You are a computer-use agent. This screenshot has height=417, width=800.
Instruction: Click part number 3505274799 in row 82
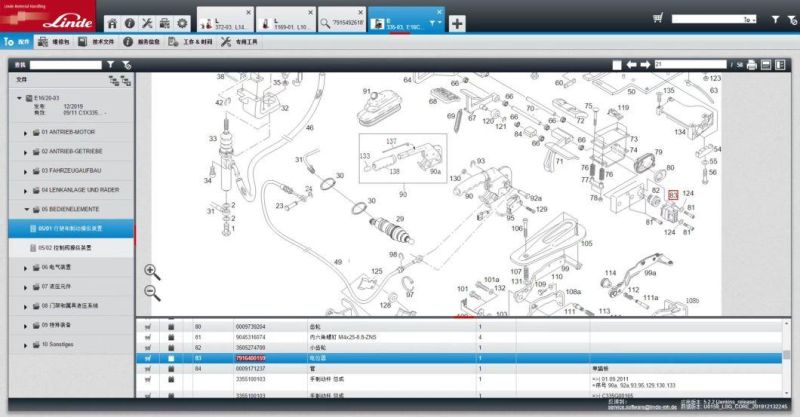click(250, 348)
